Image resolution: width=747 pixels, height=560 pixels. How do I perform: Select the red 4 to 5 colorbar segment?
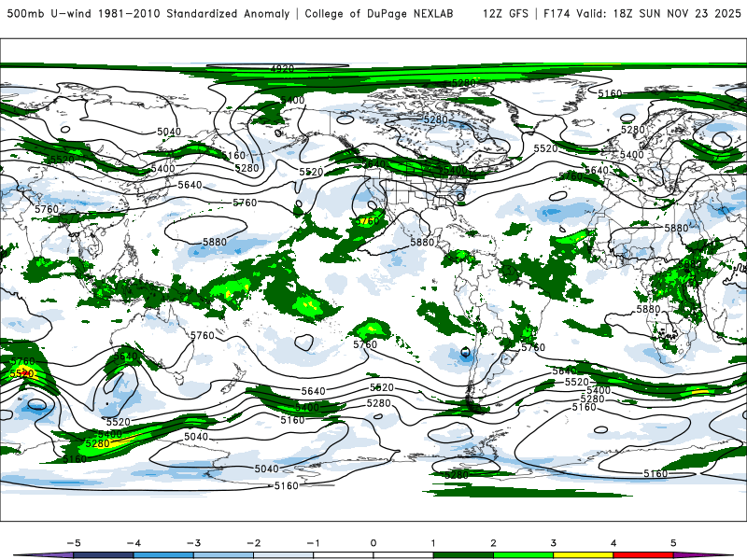point(643,555)
